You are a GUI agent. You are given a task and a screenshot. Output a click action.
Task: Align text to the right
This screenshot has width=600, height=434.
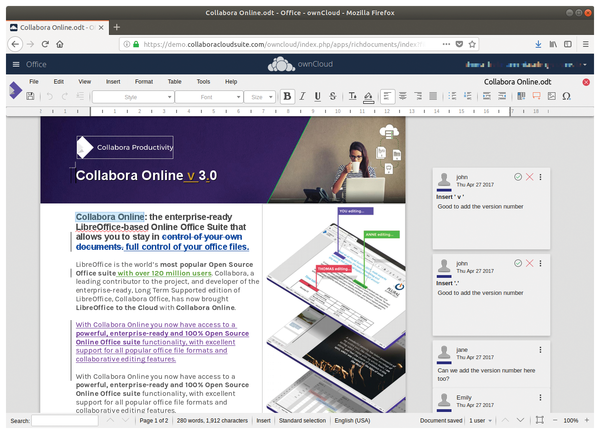[x=418, y=96]
